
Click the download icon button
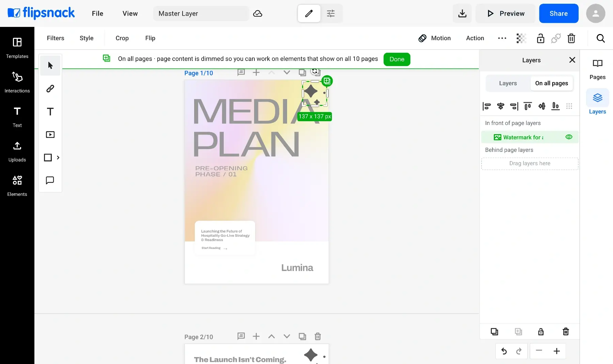pos(462,14)
